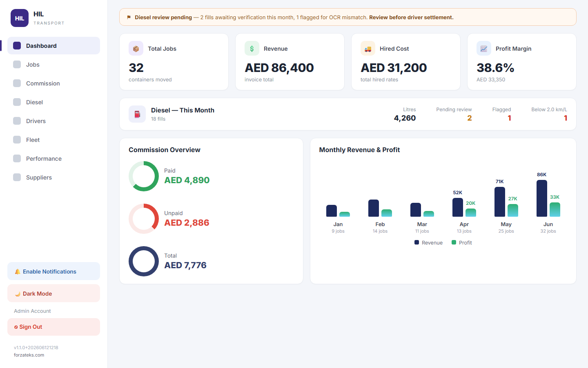This screenshot has width=588, height=368.
Task: Click the Diesel review pending alert banner
Action: 348,17
